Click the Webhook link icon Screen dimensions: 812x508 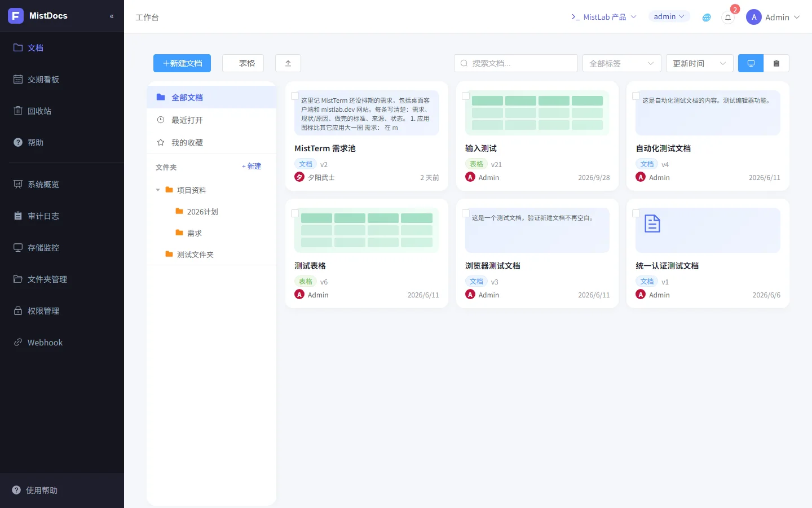pos(18,342)
